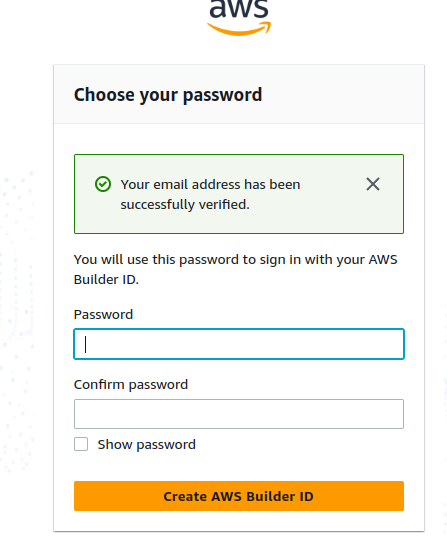Screen dimensions: 447x555
Task: Submit with Create AWS Builder ID button
Action: point(239,496)
